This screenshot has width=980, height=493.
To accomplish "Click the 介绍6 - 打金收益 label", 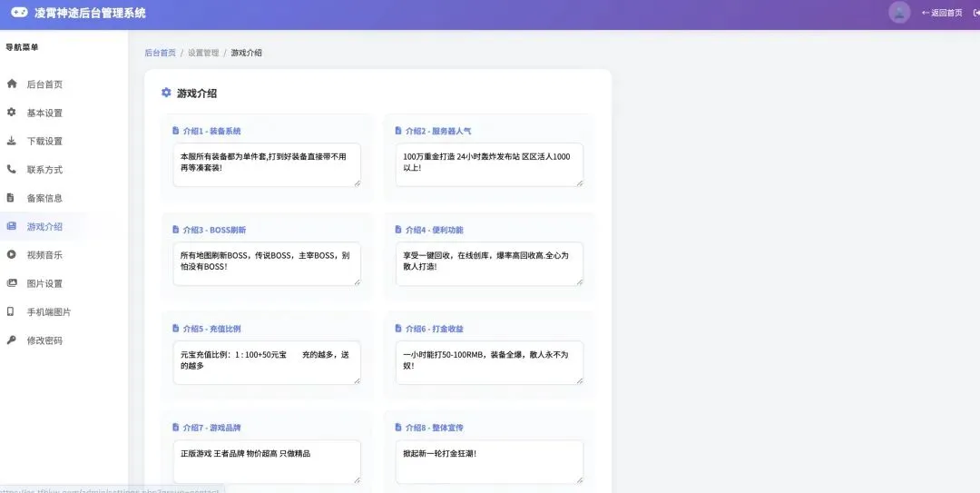I will coord(435,329).
